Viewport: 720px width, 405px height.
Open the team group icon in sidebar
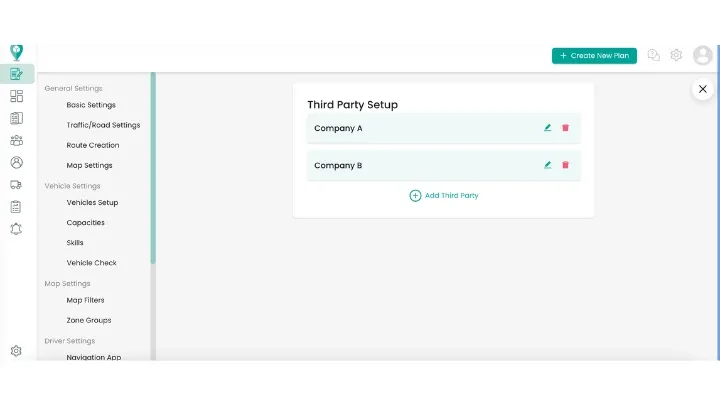pyautogui.click(x=16, y=141)
